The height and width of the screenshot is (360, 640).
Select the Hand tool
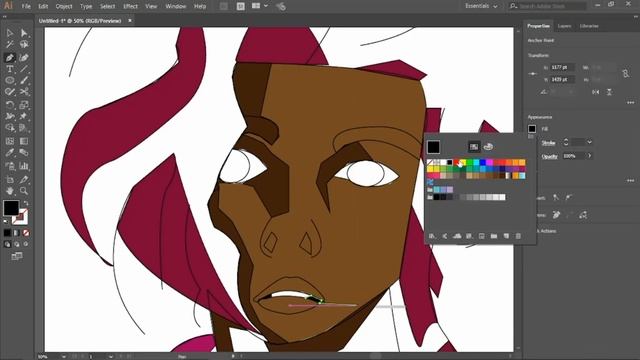click(x=10, y=191)
